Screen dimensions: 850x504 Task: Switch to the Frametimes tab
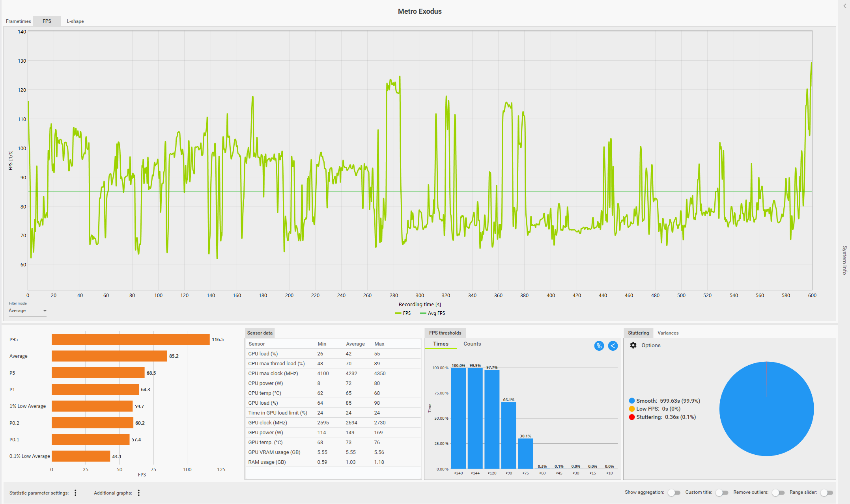click(18, 21)
